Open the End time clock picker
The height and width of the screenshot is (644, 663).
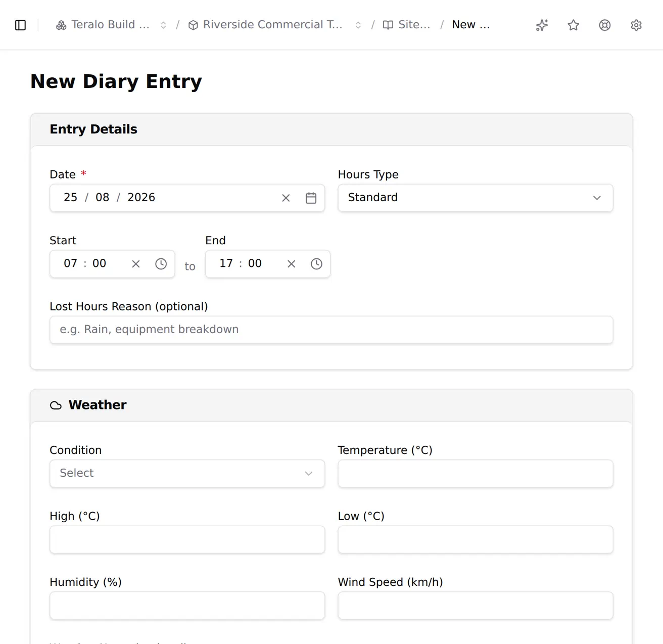316,264
